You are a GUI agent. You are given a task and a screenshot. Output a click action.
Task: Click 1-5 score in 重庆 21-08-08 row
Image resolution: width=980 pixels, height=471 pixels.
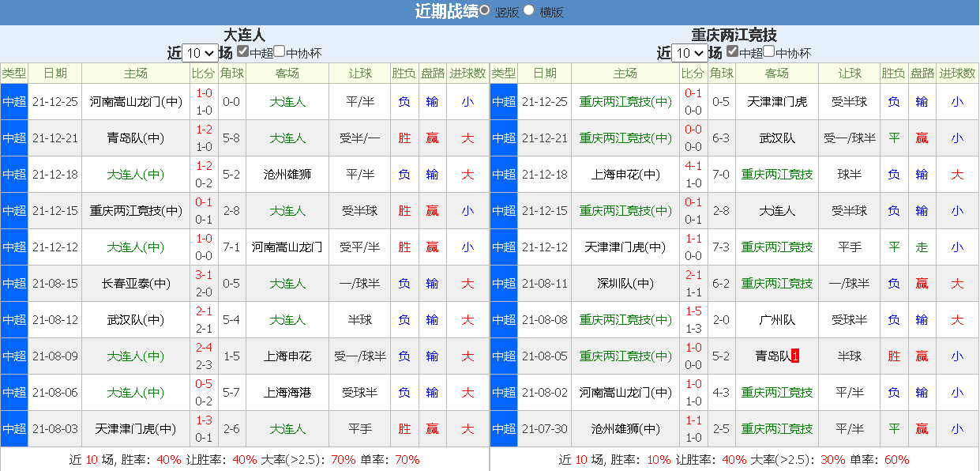pos(693,311)
